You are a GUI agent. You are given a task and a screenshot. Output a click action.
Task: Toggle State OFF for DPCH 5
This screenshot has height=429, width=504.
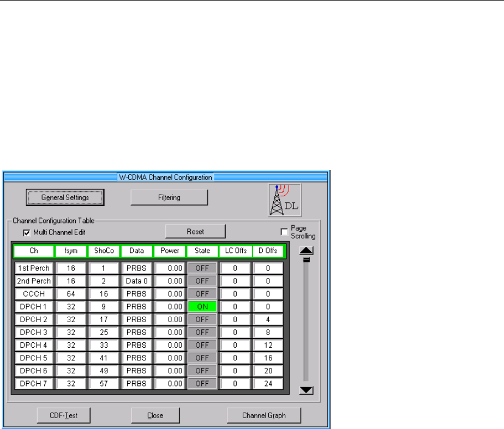pos(202,358)
